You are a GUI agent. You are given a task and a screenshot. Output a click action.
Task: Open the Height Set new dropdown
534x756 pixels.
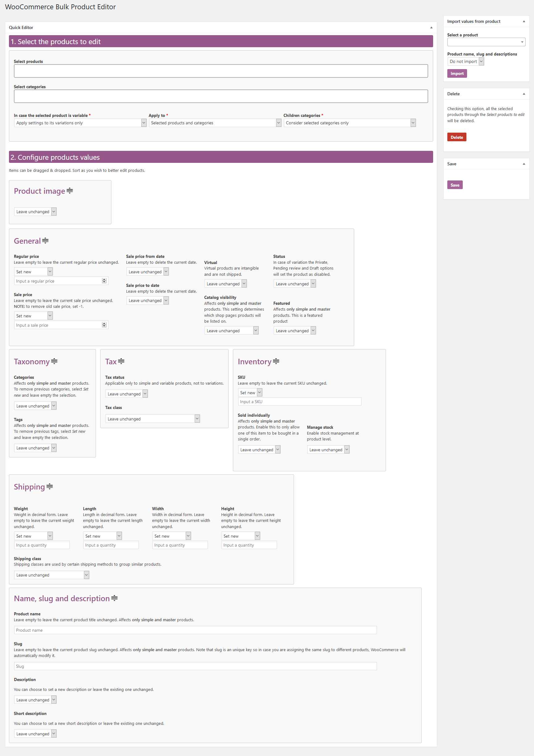tap(241, 536)
